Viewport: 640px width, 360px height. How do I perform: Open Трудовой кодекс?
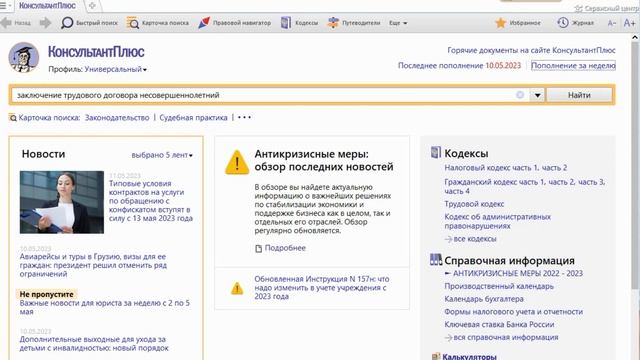[x=474, y=204]
